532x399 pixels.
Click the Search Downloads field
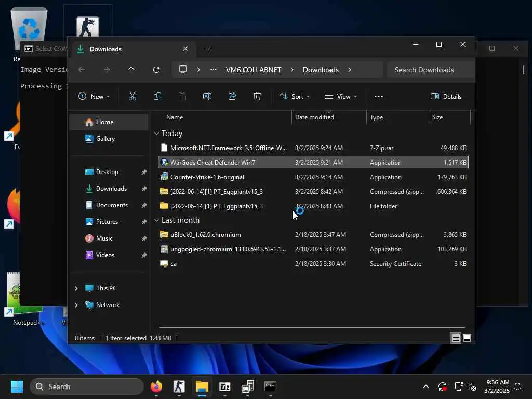pos(430,70)
